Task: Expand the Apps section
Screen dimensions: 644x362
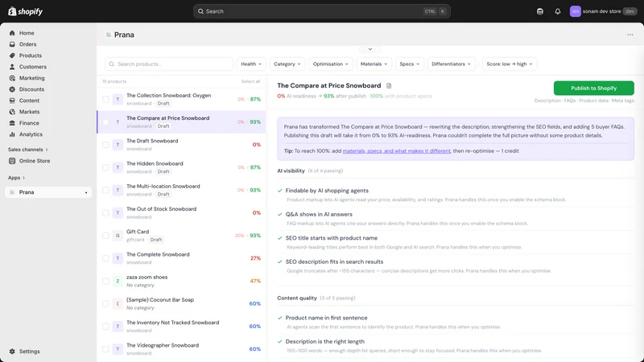Action: point(16,178)
